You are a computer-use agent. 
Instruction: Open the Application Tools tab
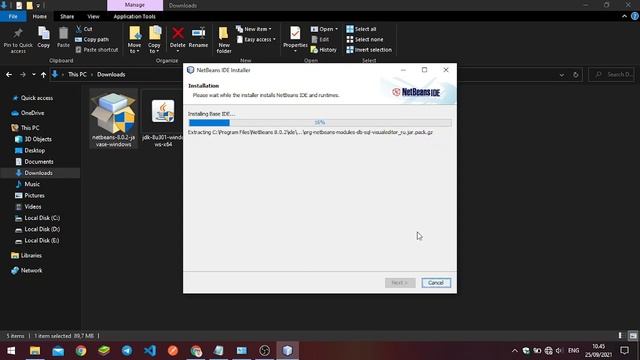pyautogui.click(x=135, y=16)
